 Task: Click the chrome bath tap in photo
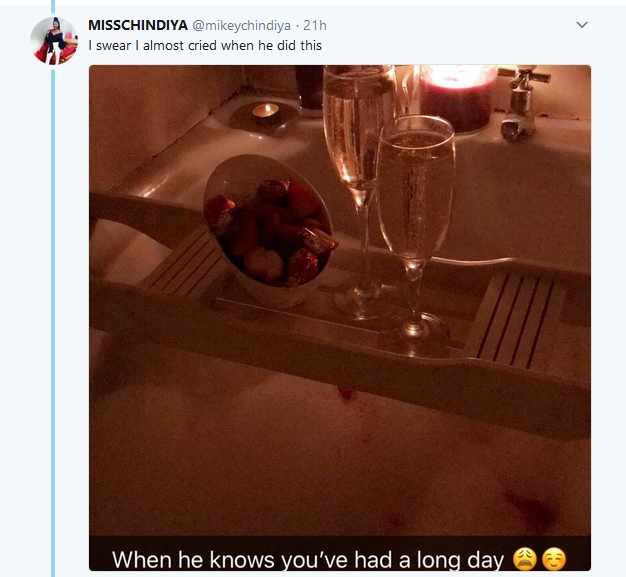point(520,103)
